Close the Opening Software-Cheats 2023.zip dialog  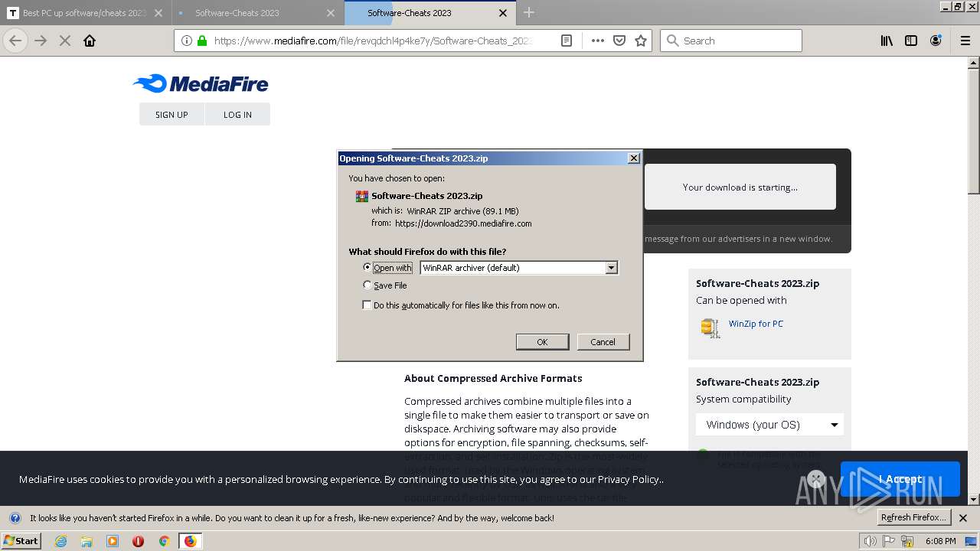coord(633,158)
